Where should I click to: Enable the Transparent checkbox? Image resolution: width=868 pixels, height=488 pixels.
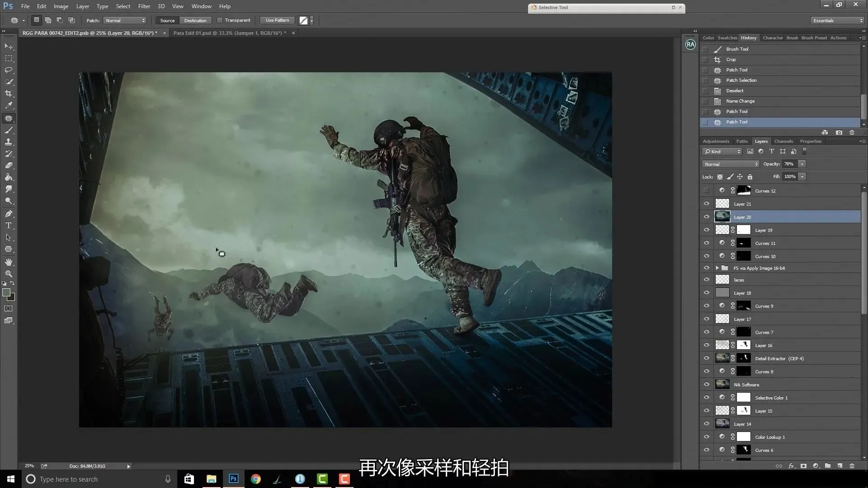pyautogui.click(x=220, y=20)
